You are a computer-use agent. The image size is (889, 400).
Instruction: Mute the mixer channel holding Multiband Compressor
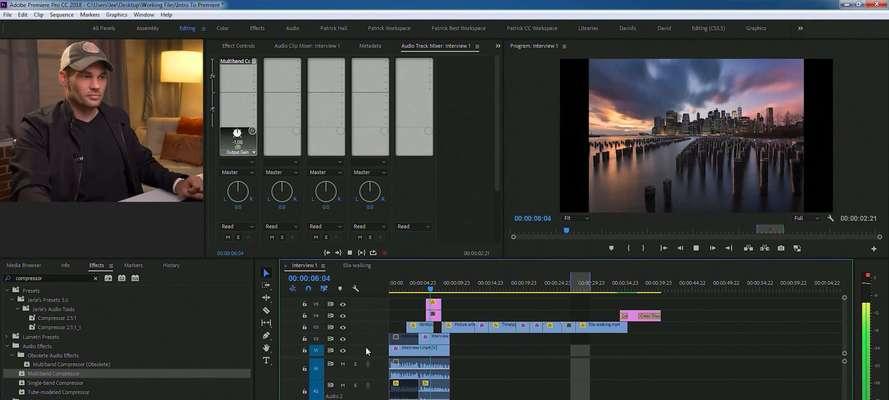pyautogui.click(x=228, y=237)
